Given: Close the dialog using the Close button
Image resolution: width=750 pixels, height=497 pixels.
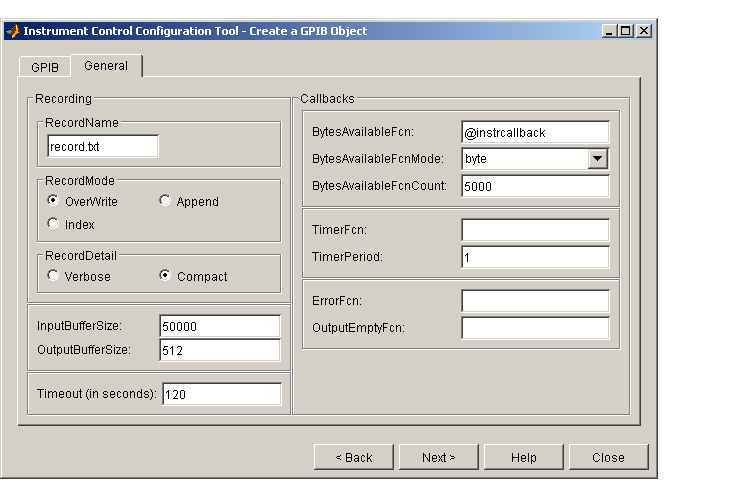Looking at the screenshot, I should point(608,457).
